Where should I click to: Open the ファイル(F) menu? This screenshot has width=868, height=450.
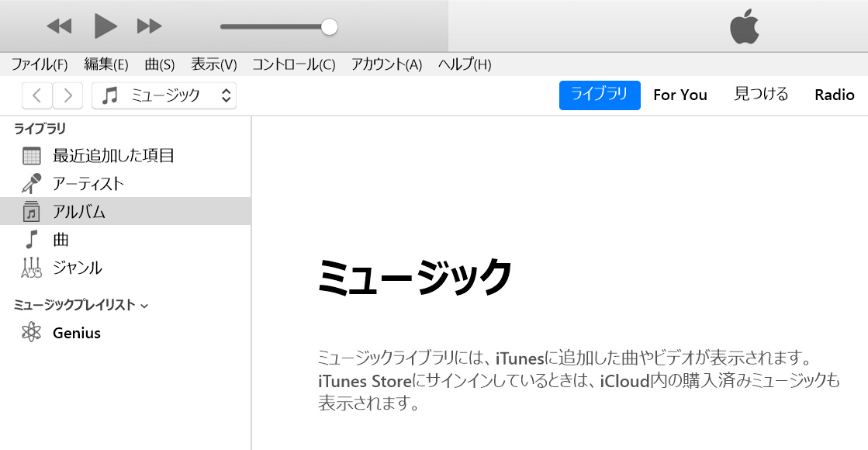point(40,64)
